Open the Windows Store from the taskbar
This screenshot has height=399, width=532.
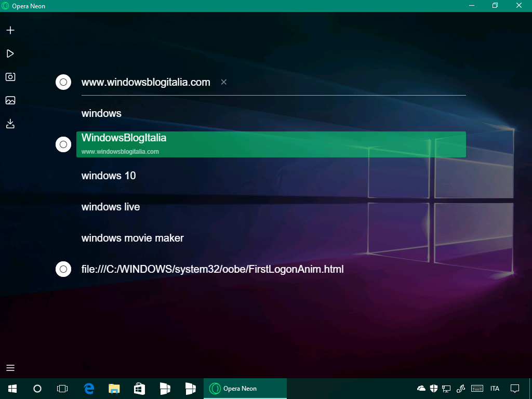[x=139, y=389]
